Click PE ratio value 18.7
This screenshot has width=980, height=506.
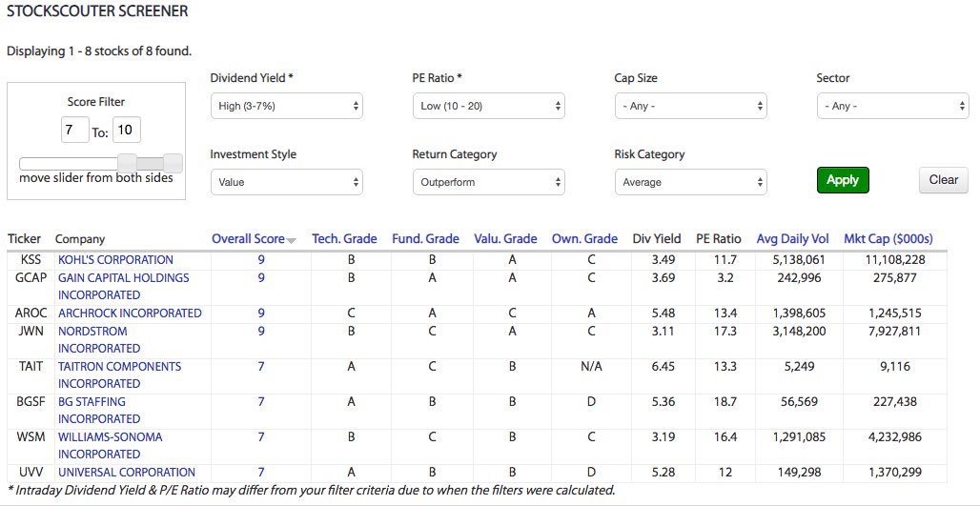point(725,402)
